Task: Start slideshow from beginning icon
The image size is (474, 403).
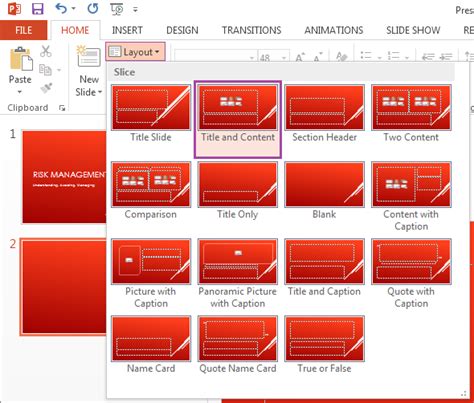Action: (117, 9)
